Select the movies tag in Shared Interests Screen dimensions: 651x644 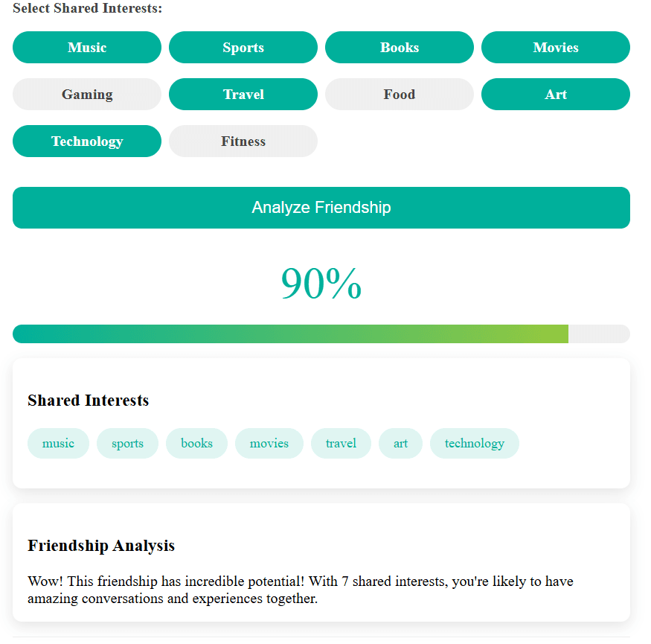269,443
